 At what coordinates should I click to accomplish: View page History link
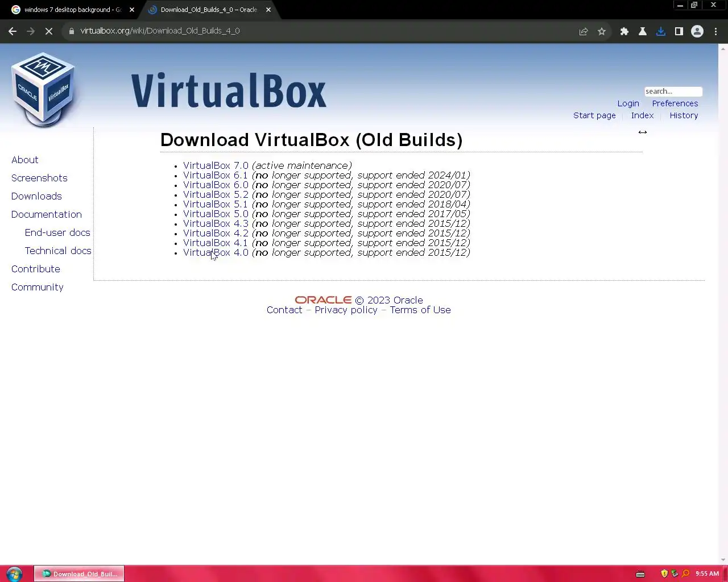pyautogui.click(x=684, y=115)
